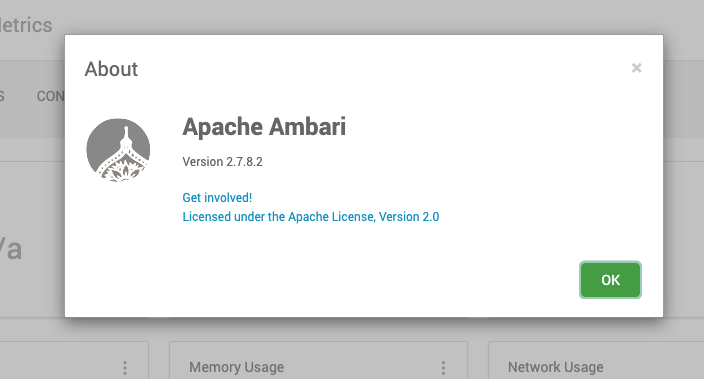Open three-dot menu left of Memory Usage
Image resolution: width=704 pixels, height=379 pixels.
pos(125,368)
